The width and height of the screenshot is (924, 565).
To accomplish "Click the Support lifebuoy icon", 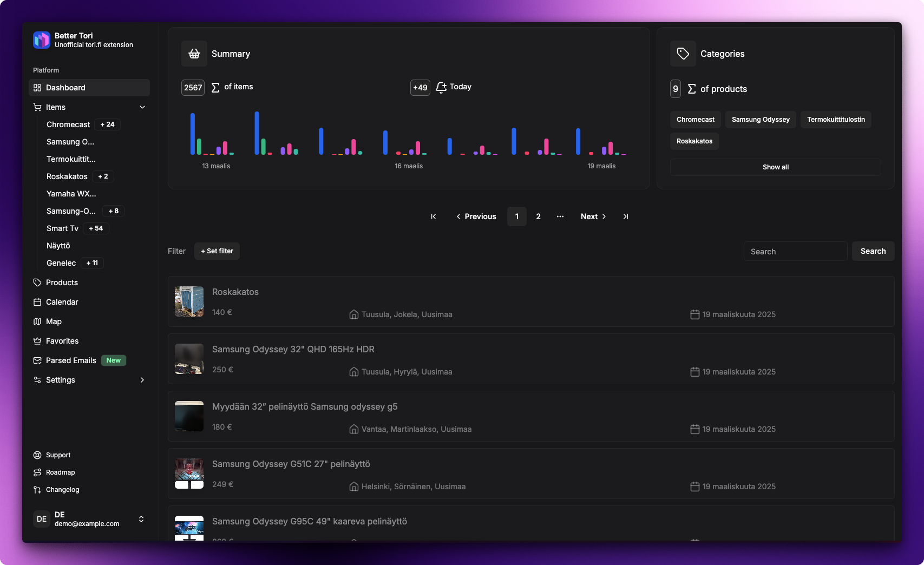I will click(37, 455).
